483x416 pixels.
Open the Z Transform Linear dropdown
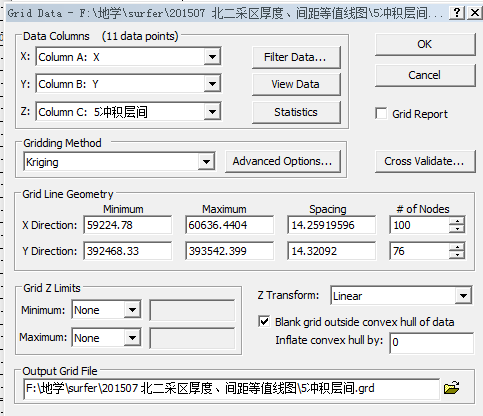tap(463, 295)
